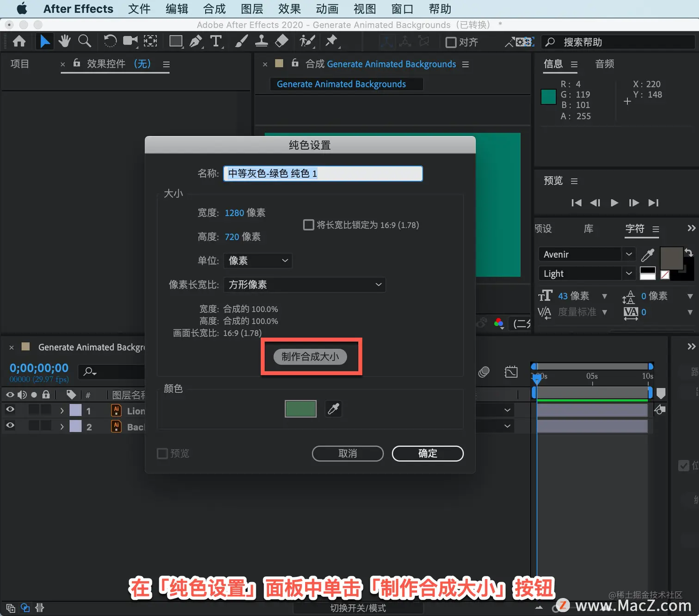Hide layer 2 Back with eye icon
Image resolution: width=699 pixels, height=616 pixels.
click(x=10, y=425)
